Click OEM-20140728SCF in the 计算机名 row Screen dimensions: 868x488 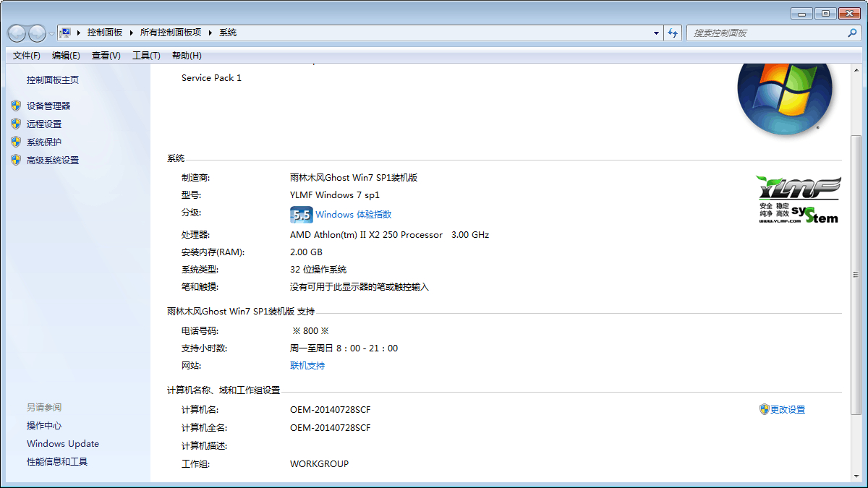click(331, 410)
